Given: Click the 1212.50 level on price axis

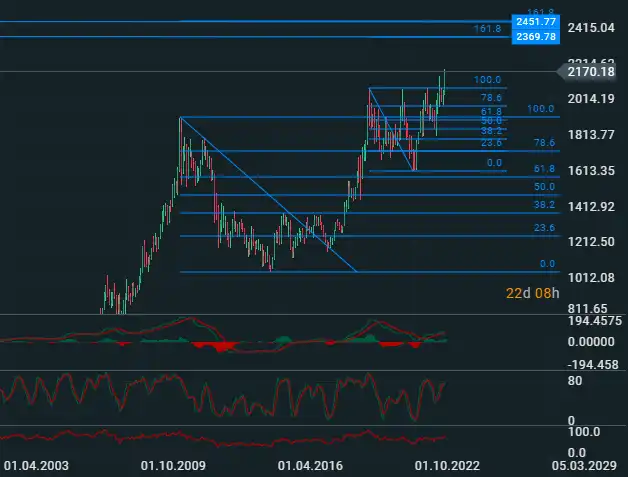Looking at the screenshot, I should (x=588, y=242).
